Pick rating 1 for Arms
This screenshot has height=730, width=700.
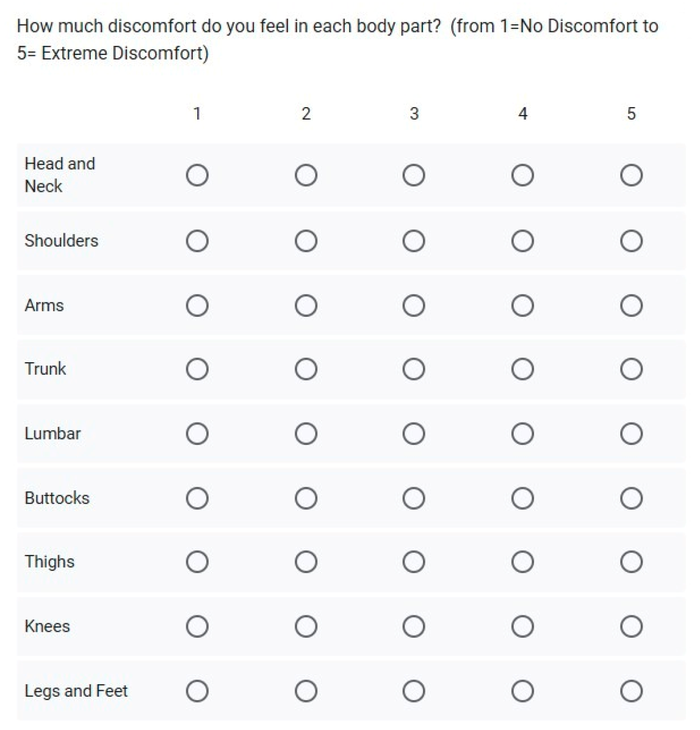[197, 305]
